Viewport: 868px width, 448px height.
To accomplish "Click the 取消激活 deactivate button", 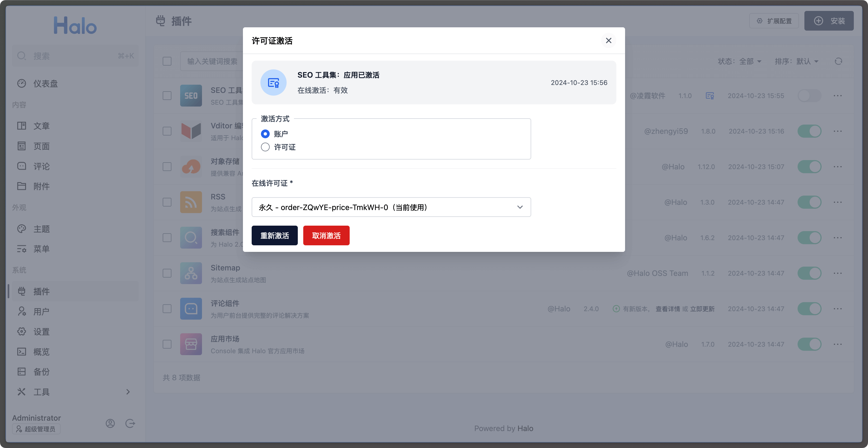I will [326, 235].
